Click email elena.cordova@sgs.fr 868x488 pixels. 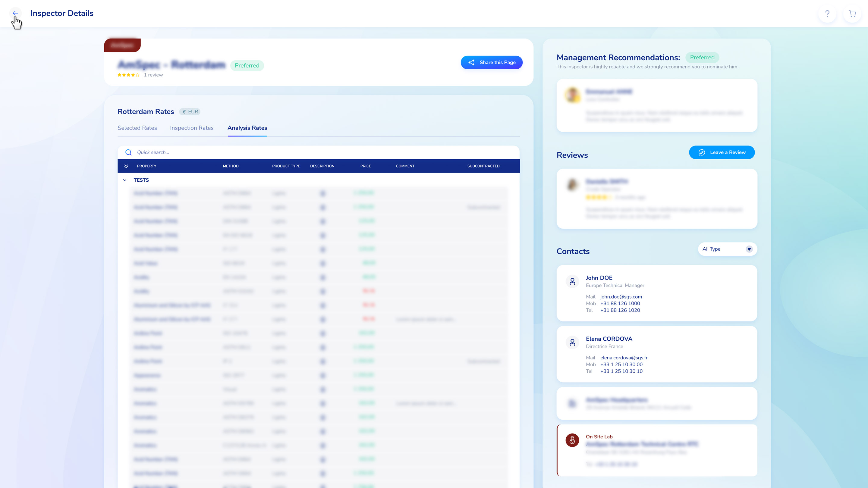[x=624, y=358]
